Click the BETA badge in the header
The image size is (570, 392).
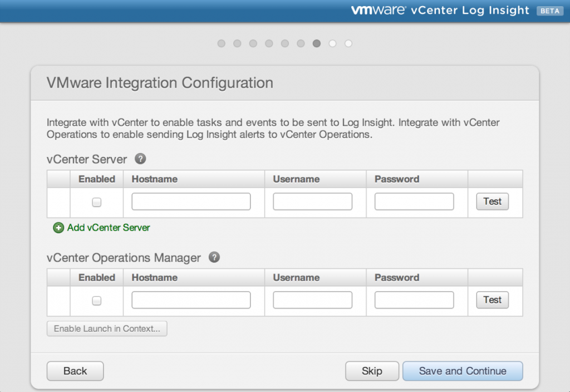[549, 11]
